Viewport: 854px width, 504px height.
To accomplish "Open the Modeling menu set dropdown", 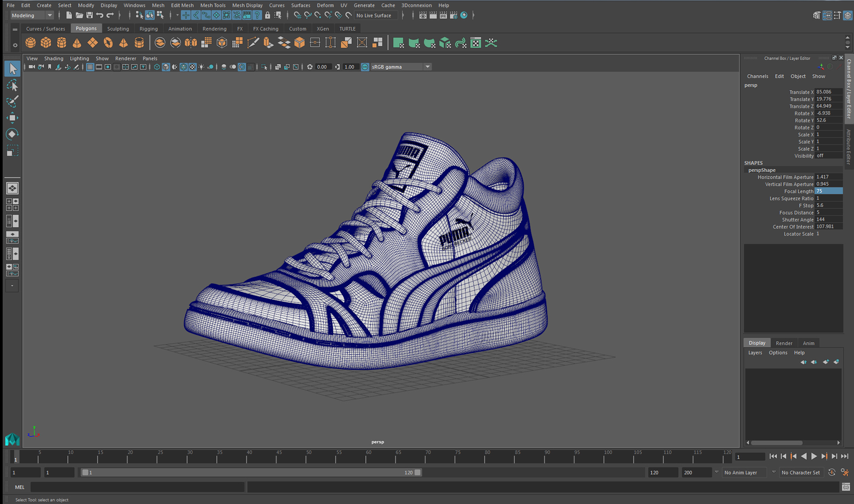I will [x=32, y=15].
